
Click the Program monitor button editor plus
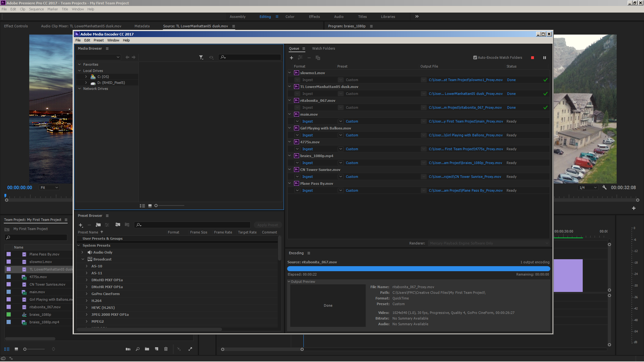634,208
